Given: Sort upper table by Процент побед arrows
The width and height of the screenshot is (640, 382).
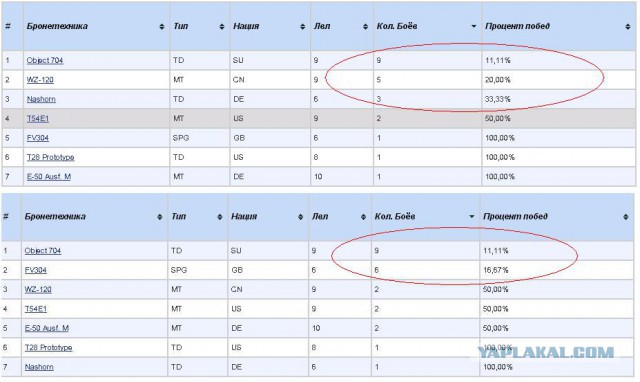Looking at the screenshot, I should [628, 27].
